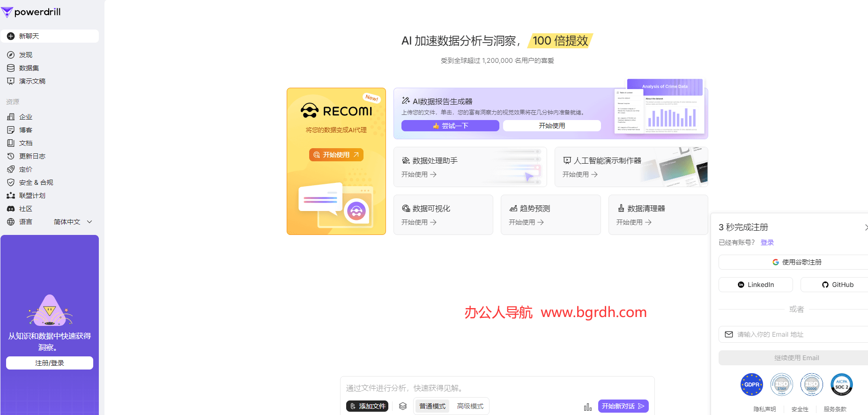Switch to 高级模式 mode

470,406
